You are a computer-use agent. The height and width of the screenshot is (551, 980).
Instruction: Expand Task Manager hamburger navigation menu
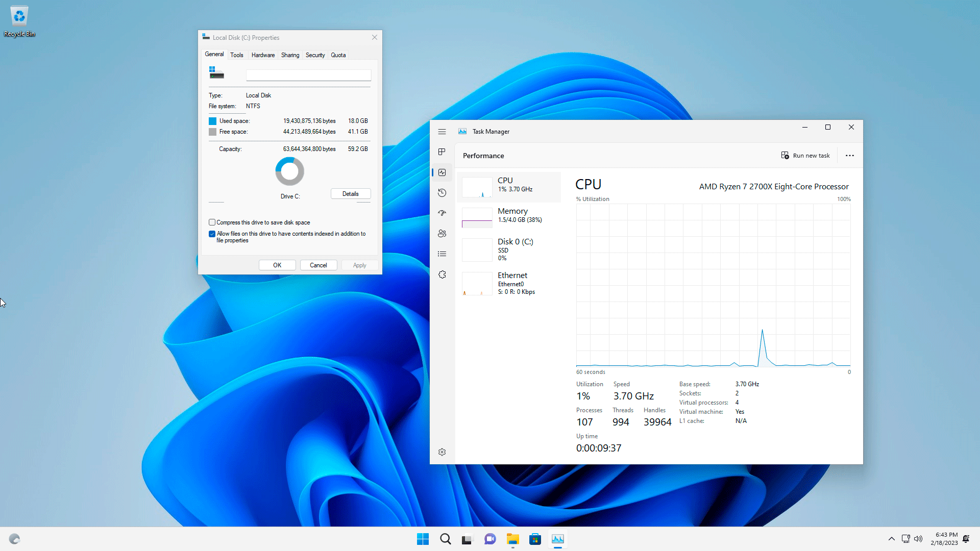point(442,132)
